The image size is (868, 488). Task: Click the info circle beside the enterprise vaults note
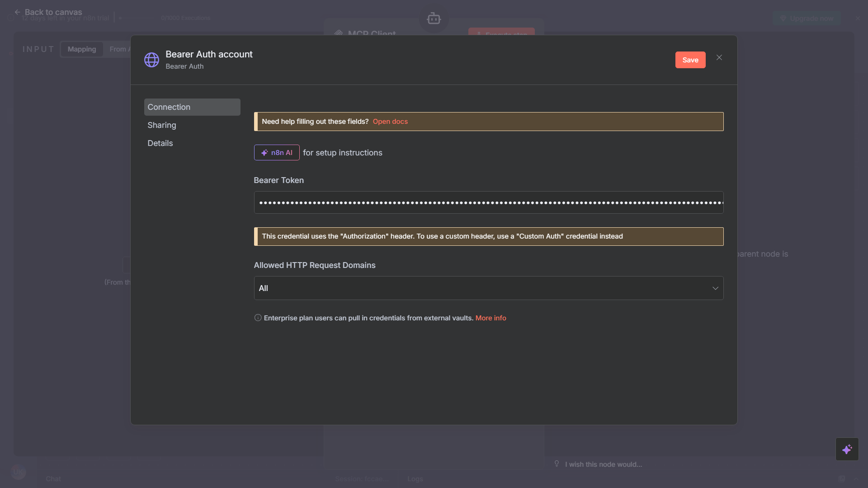[257, 318]
